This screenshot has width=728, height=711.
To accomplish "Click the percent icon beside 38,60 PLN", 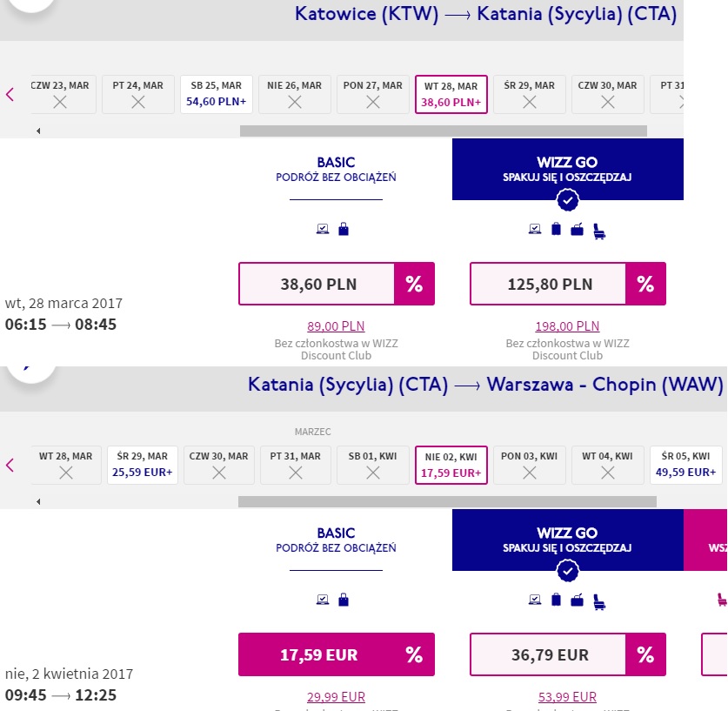I will 414,284.
